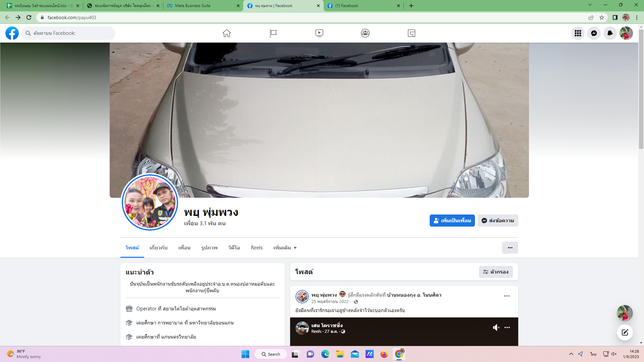
Task: Unmute the Reels video sound
Action: (x=496, y=327)
